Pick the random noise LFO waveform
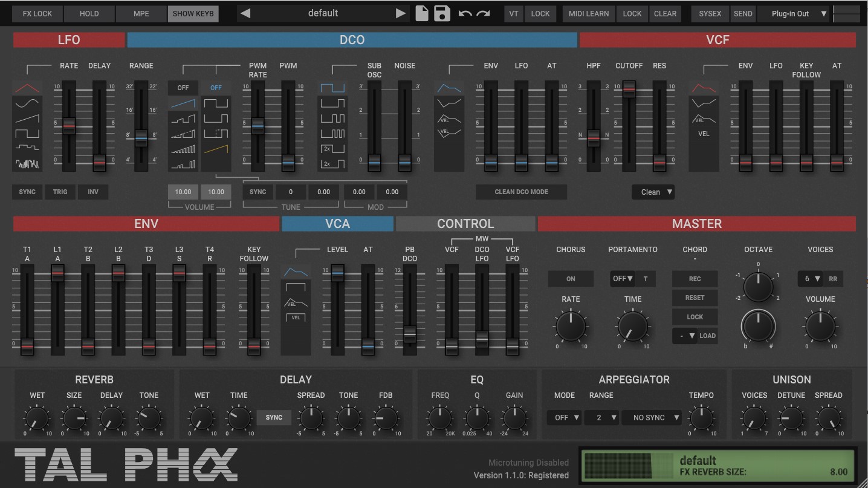Screen dimensions: 868x488 [27, 163]
